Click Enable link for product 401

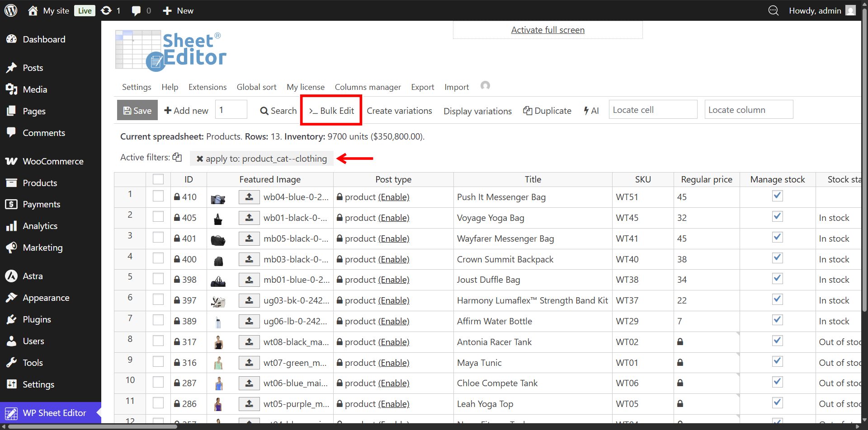point(394,238)
